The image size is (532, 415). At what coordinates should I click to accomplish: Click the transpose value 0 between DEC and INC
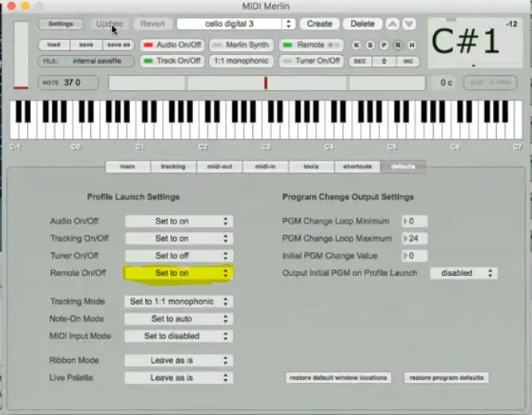(x=384, y=61)
